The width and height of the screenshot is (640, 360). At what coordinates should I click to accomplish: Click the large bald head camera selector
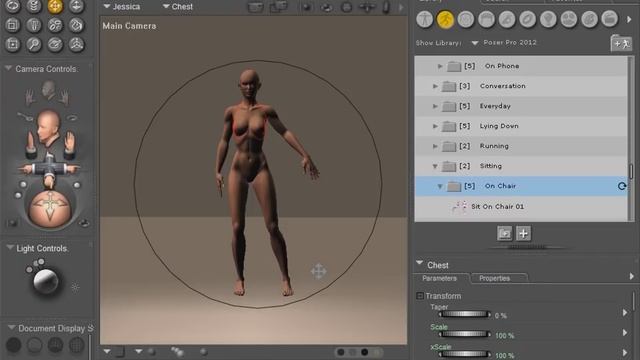click(48, 127)
